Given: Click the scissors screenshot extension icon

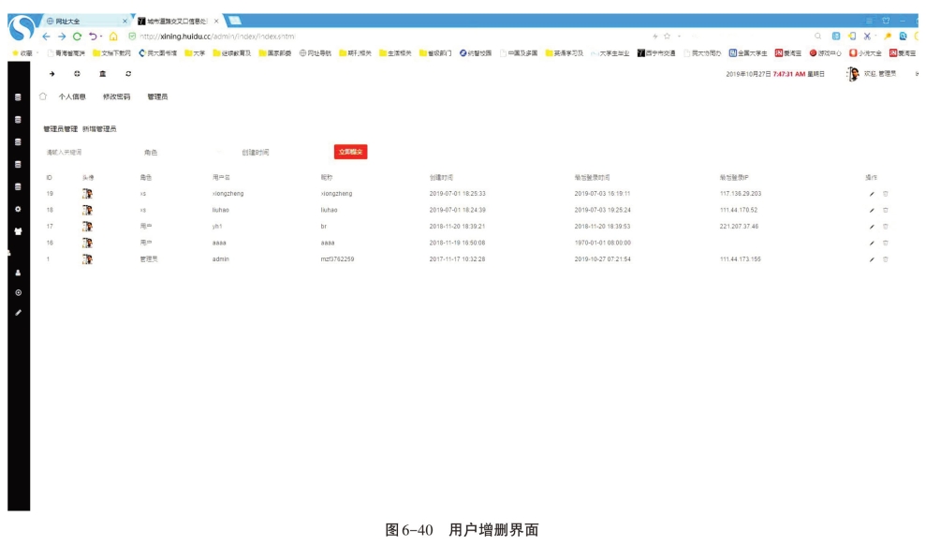Looking at the screenshot, I should 866,36.
